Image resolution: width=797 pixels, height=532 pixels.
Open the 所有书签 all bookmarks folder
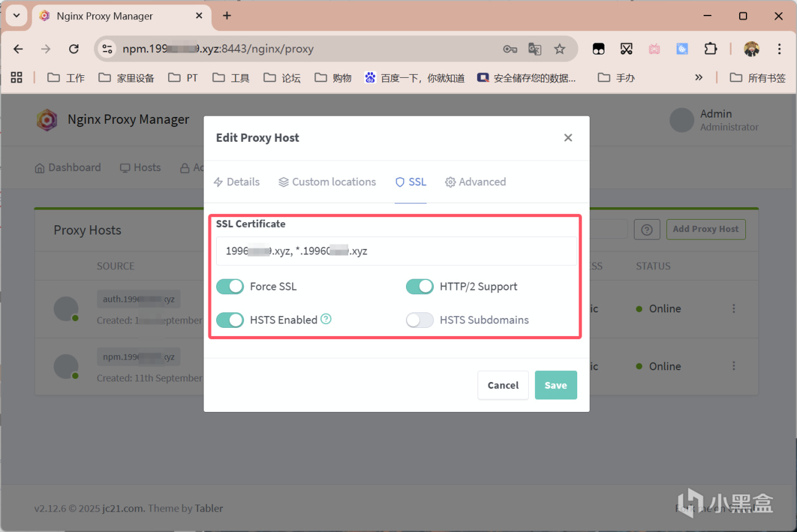coord(758,78)
